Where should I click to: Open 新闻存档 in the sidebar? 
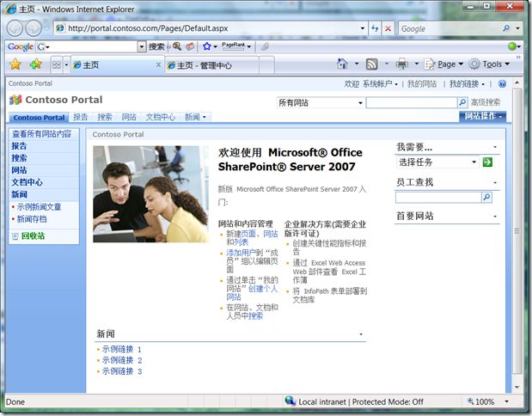[32, 219]
